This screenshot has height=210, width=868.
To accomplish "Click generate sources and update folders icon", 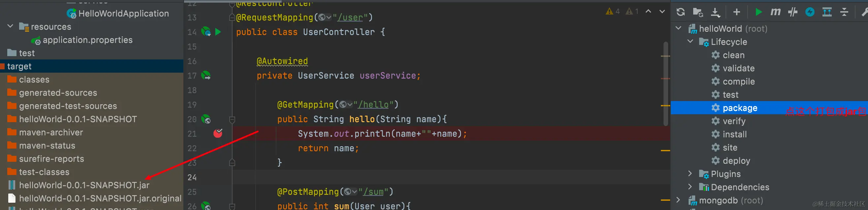I will coord(698,12).
